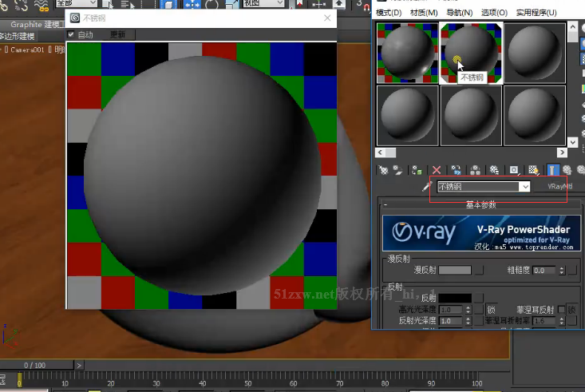Screen dimensions: 585x392
Task: Open the 全部 selection filter dropdown
Action: click(77, 3)
